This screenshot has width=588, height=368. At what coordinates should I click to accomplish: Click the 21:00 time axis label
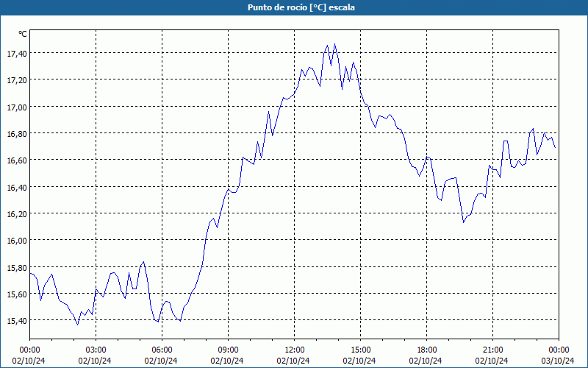[x=492, y=350]
